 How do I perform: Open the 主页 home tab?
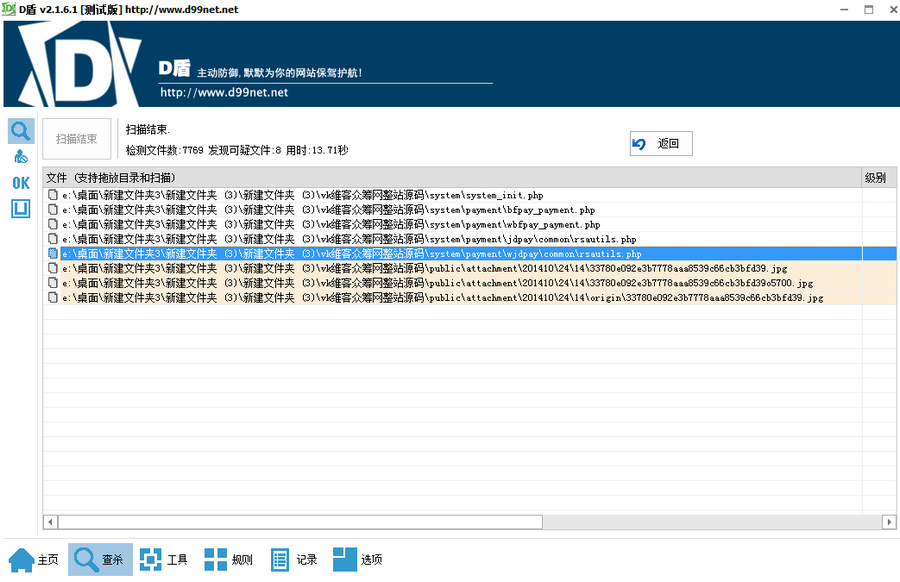click(34, 560)
